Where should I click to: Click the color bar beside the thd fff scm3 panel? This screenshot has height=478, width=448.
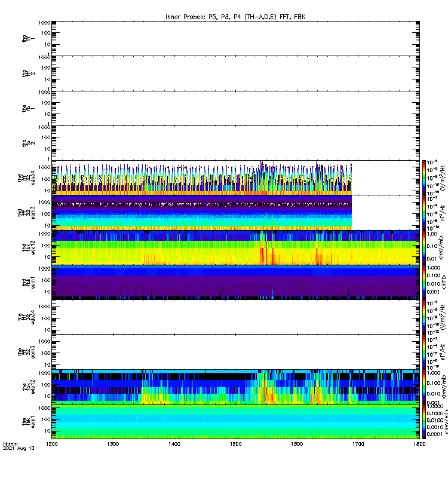click(424, 213)
